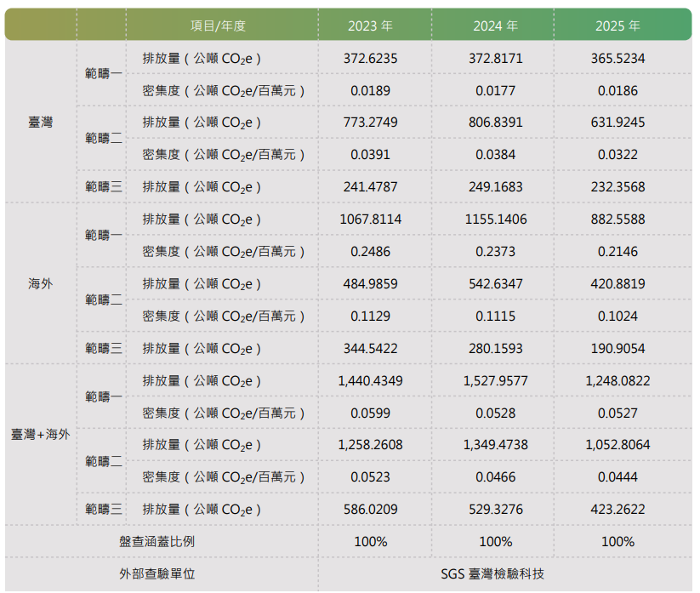This screenshot has width=700, height=593.
Task: Select the cell showing 372.8171
Action: point(496,59)
